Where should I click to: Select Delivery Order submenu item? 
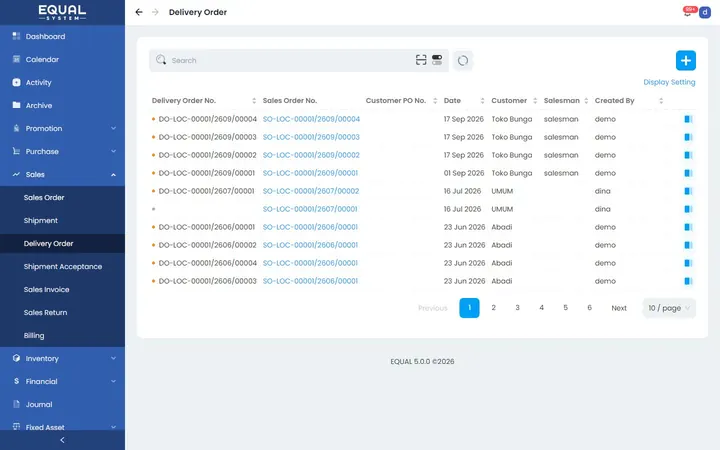pos(62,243)
